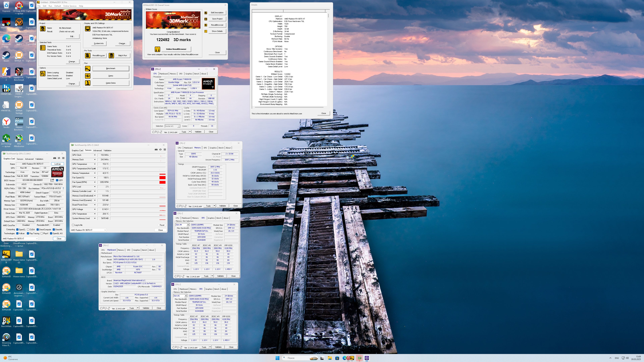Screen dimensions: 644x362
Task: Click BIOS export arrow icon next to UEFI
Action: 52,180
